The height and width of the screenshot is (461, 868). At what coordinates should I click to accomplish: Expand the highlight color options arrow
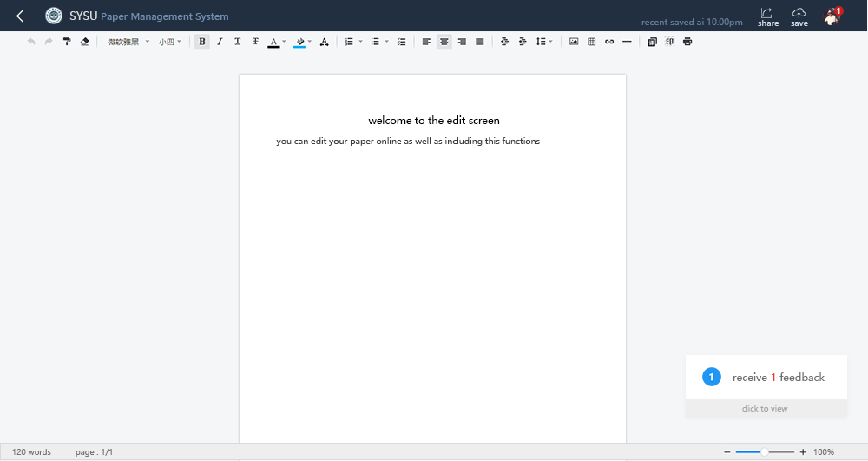[310, 42]
